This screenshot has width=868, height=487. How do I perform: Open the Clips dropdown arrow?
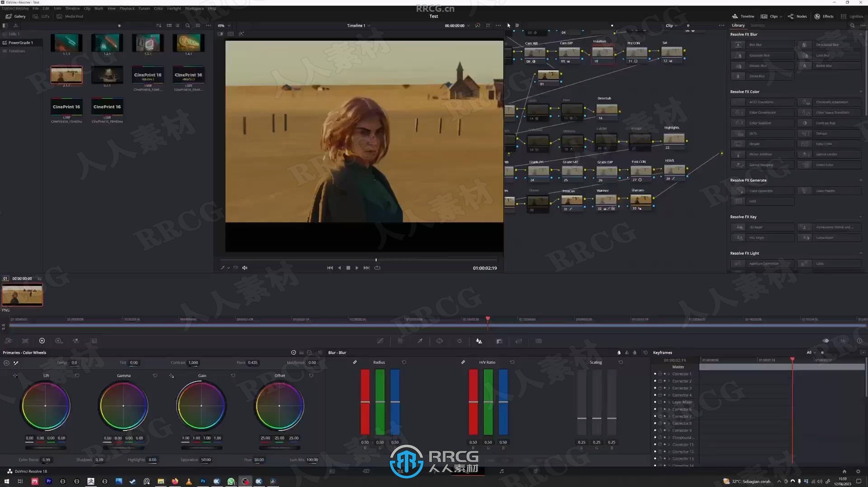pyautogui.click(x=781, y=17)
